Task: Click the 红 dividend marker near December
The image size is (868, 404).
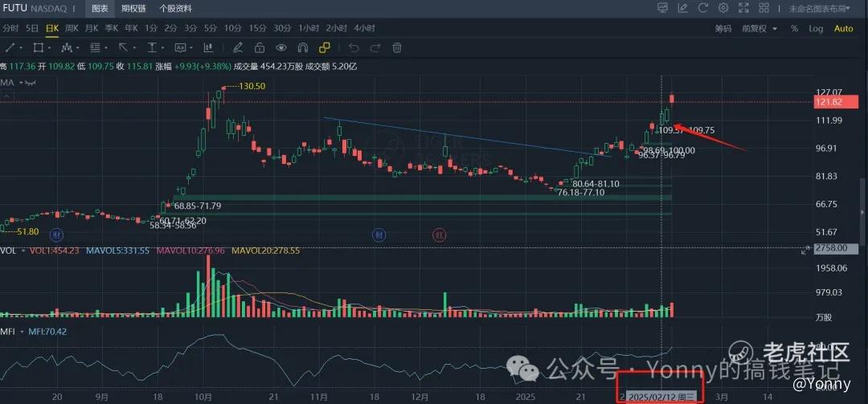Action: (x=440, y=235)
